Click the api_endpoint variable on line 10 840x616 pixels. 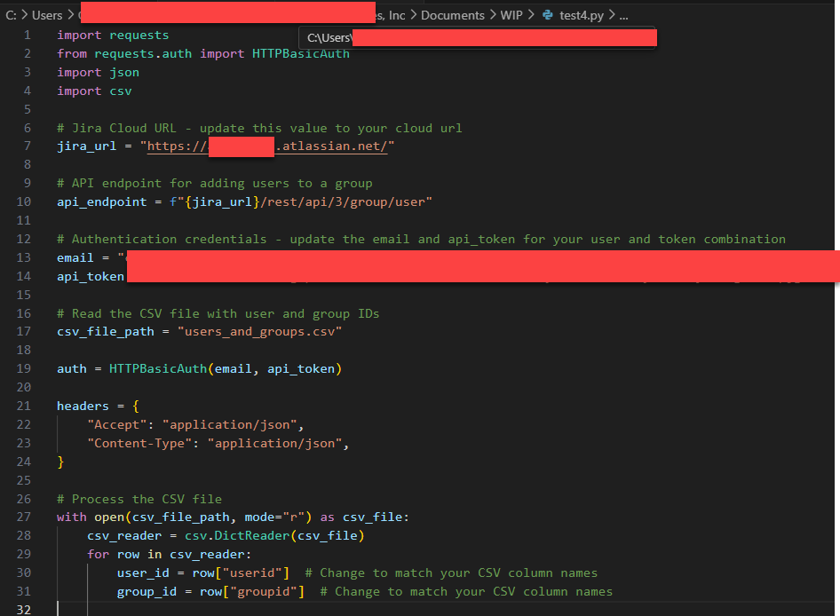(100, 201)
